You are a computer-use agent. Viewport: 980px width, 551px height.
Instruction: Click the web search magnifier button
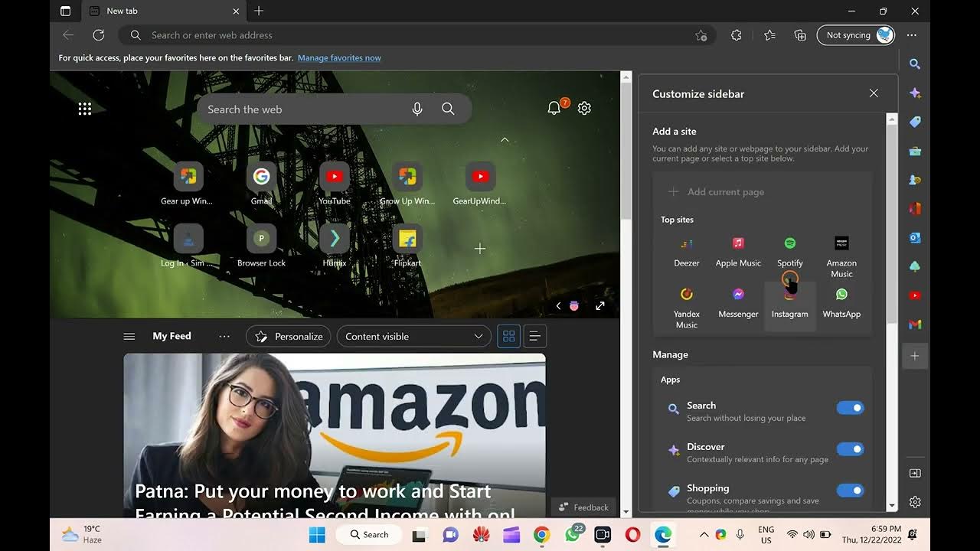[x=448, y=109]
